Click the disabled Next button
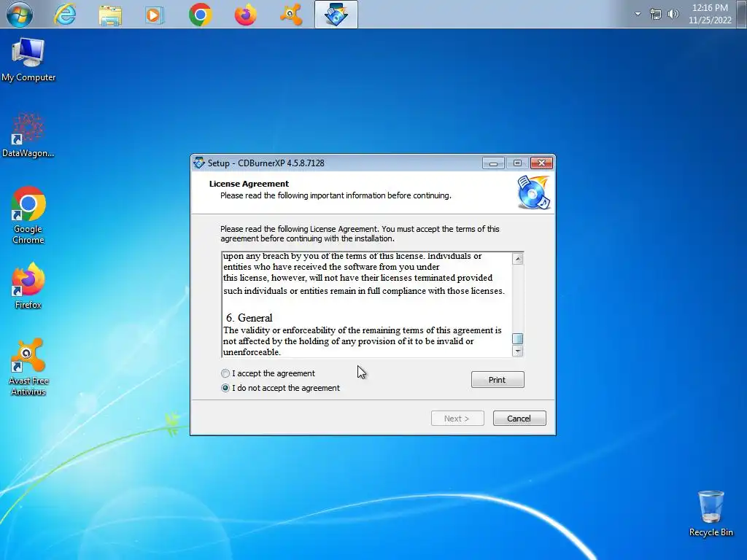Image resolution: width=747 pixels, height=560 pixels. point(457,418)
